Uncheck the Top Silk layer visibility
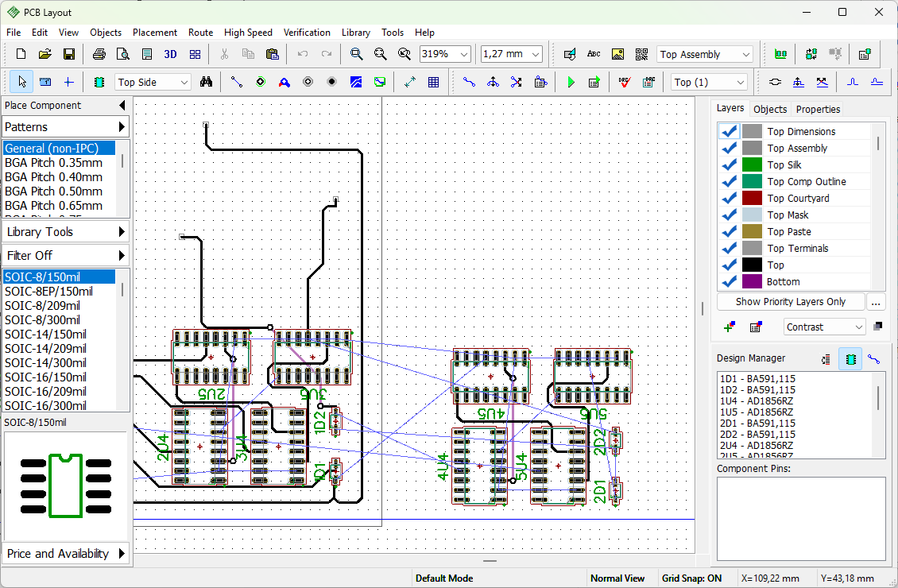Viewport: 898px width, 588px height. 729,165
